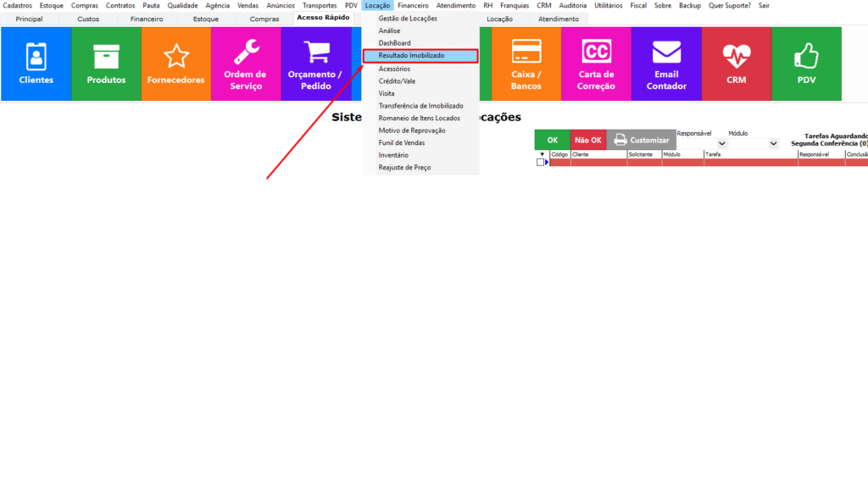Open Ordem de Serviço wrench tile

(x=246, y=64)
